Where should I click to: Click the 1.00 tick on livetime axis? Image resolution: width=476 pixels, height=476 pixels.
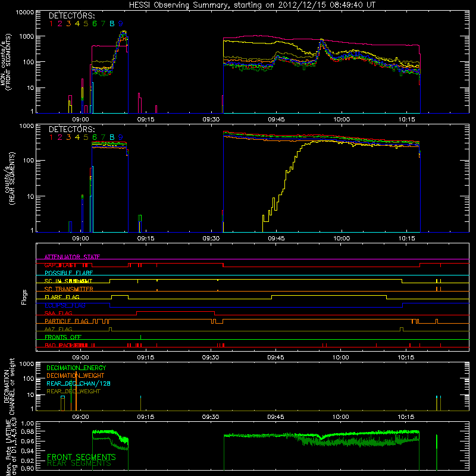click(27, 423)
